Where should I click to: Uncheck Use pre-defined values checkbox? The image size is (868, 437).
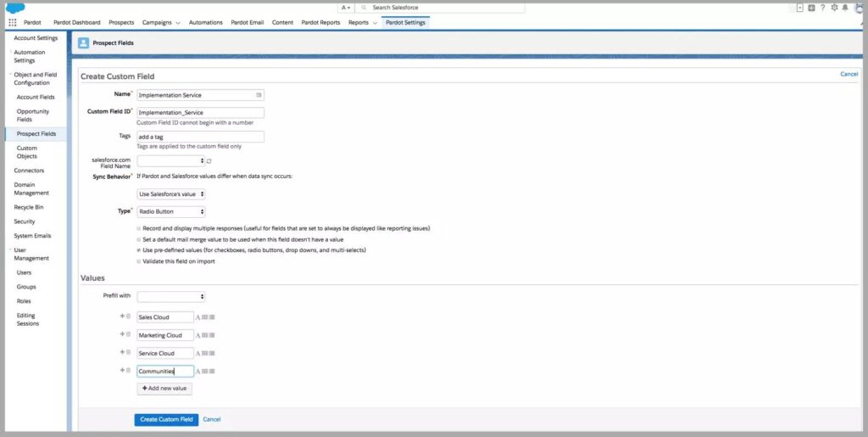click(138, 250)
